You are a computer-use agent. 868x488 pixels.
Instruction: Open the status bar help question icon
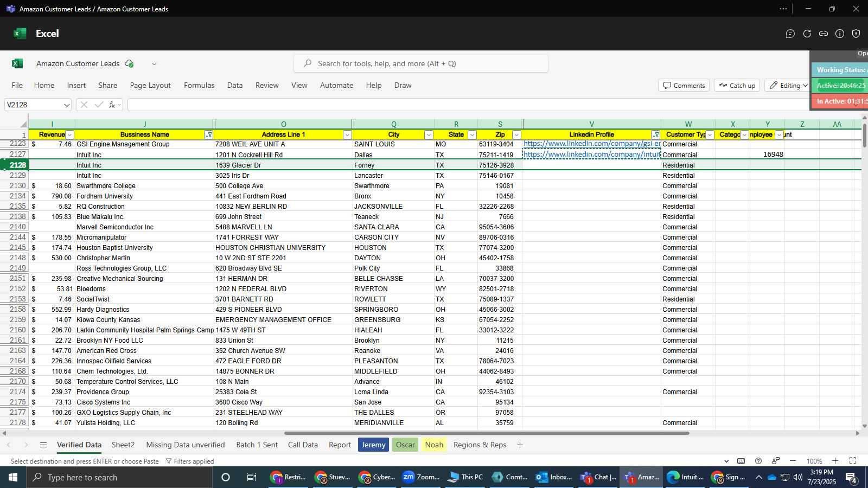(758, 461)
